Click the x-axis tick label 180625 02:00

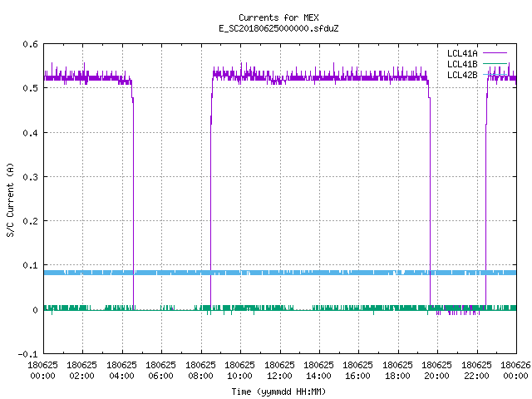pos(81,371)
